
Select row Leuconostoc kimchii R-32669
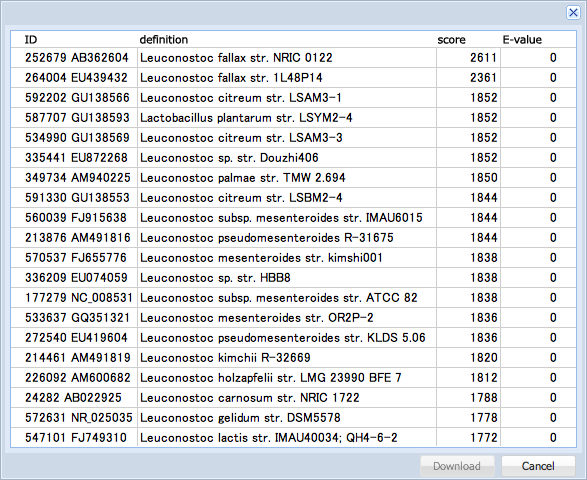point(293,358)
